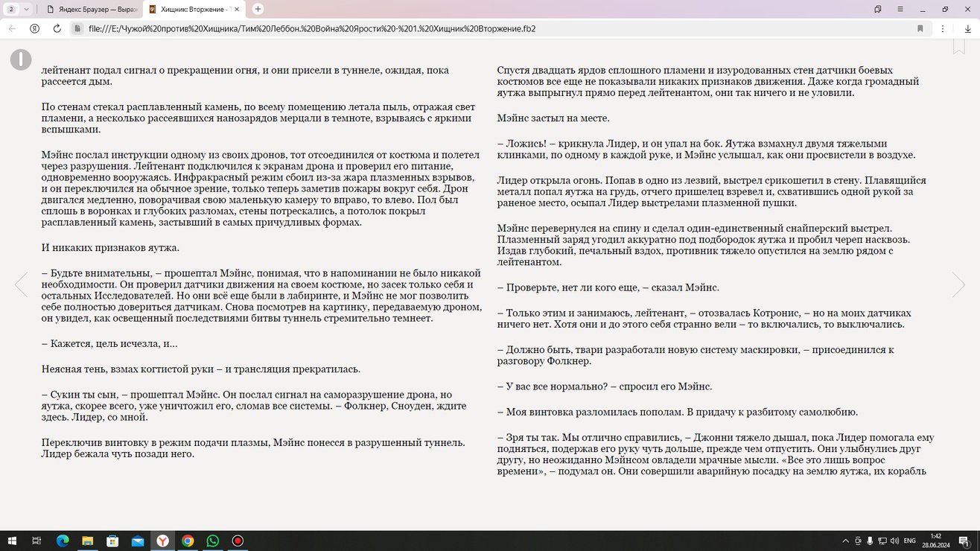Switch the ENG keyboard language indicator

[x=909, y=541]
